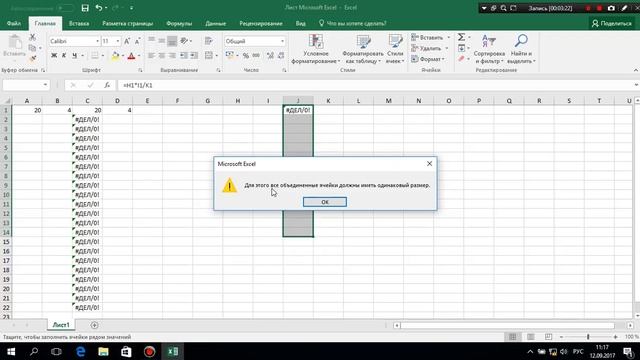Open the font size 11 dropdown

pos(118,41)
